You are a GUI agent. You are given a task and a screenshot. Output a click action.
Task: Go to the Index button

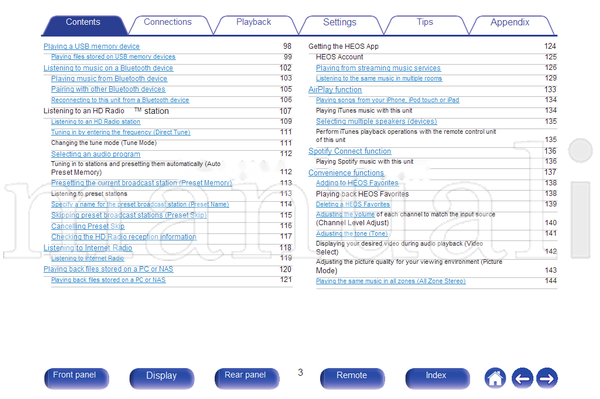coord(437,378)
